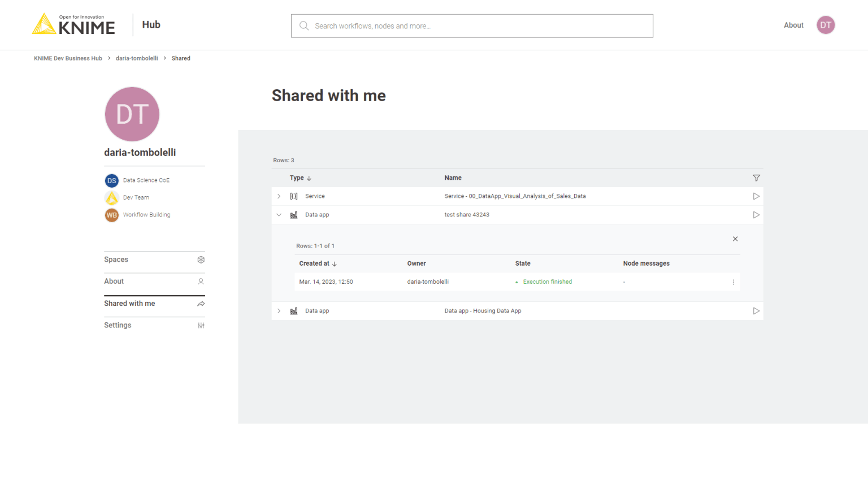Image resolution: width=868 pixels, height=489 pixels.
Task: Click data app icon for Housing Data App
Action: coord(294,311)
